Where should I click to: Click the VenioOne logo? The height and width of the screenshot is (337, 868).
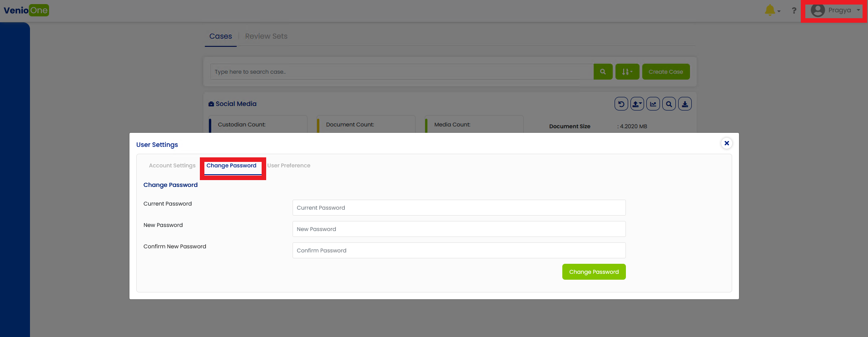tap(26, 10)
